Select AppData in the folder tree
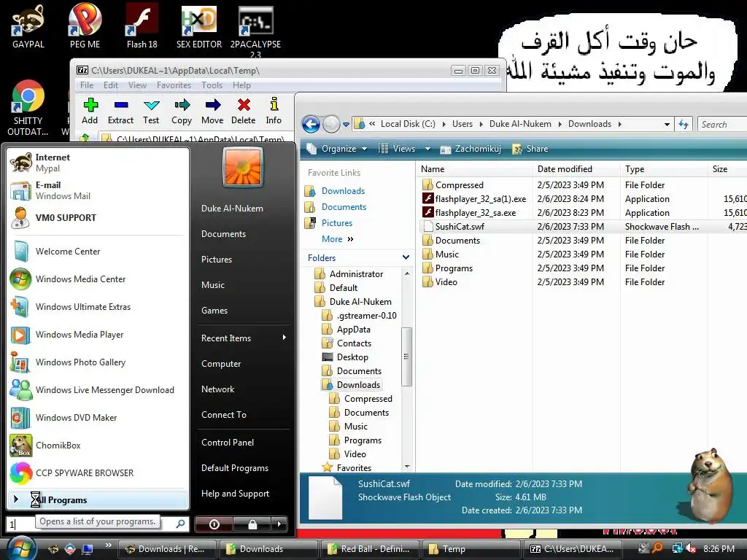This screenshot has width=747, height=560. (x=354, y=330)
